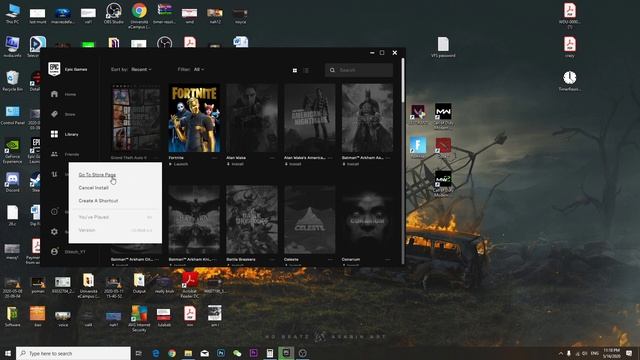Select the AVG Internet Security desktop shortcut
The width and height of the screenshot is (640, 360).
coord(139,318)
